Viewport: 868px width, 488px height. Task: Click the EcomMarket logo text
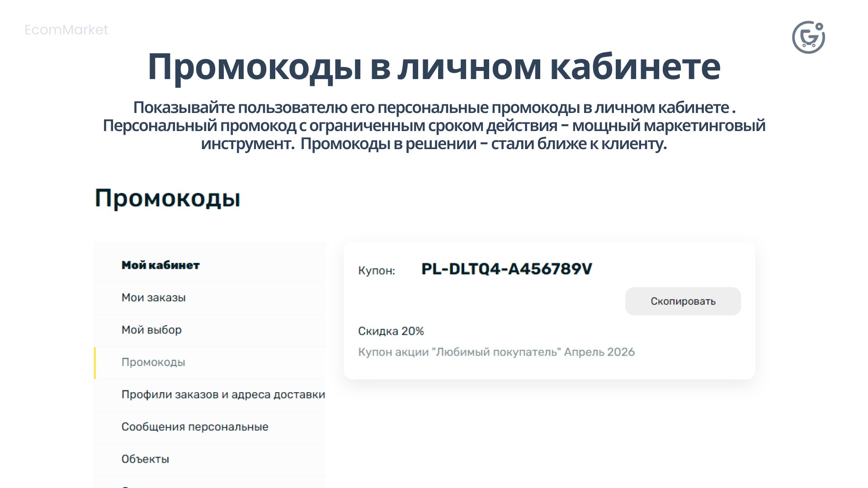point(66,30)
